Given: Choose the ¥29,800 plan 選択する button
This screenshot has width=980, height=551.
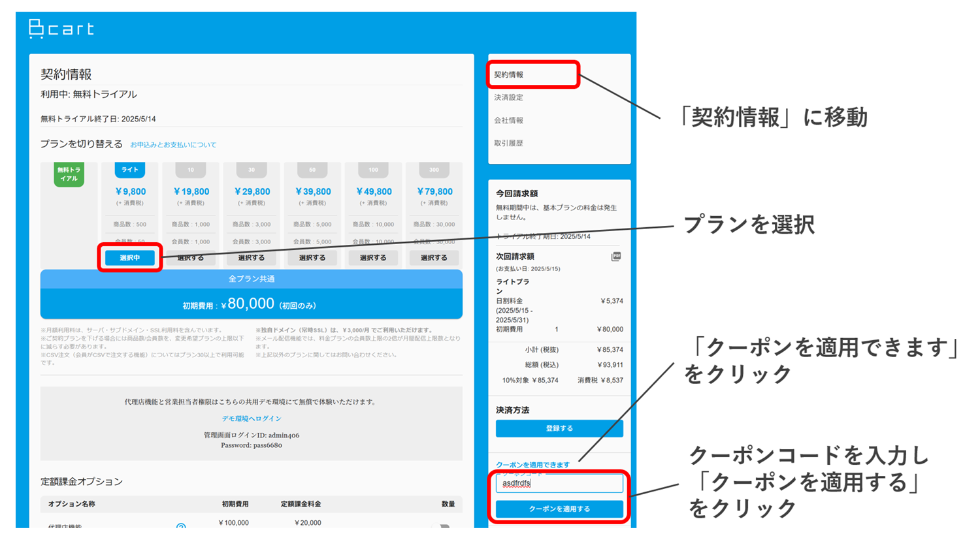Looking at the screenshot, I should [x=252, y=258].
